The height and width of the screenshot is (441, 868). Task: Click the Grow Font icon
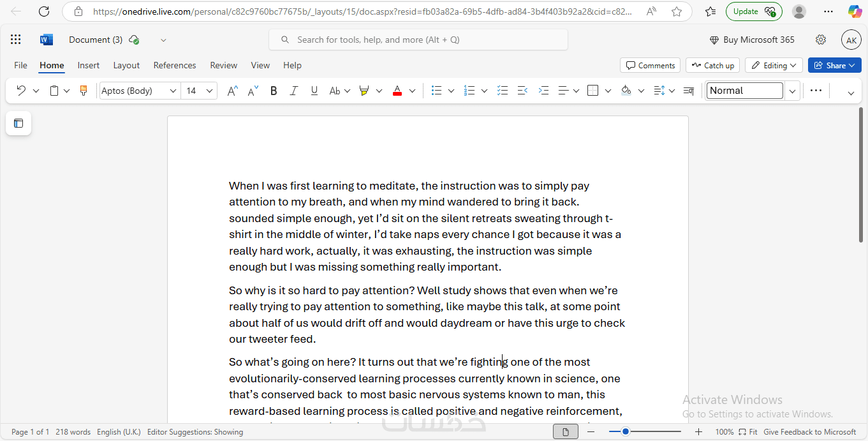tap(233, 91)
